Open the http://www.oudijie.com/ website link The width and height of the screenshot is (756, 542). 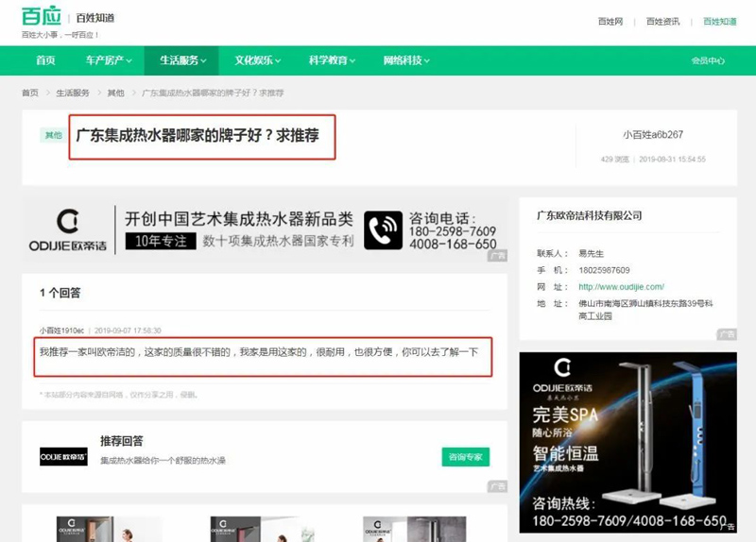621,287
